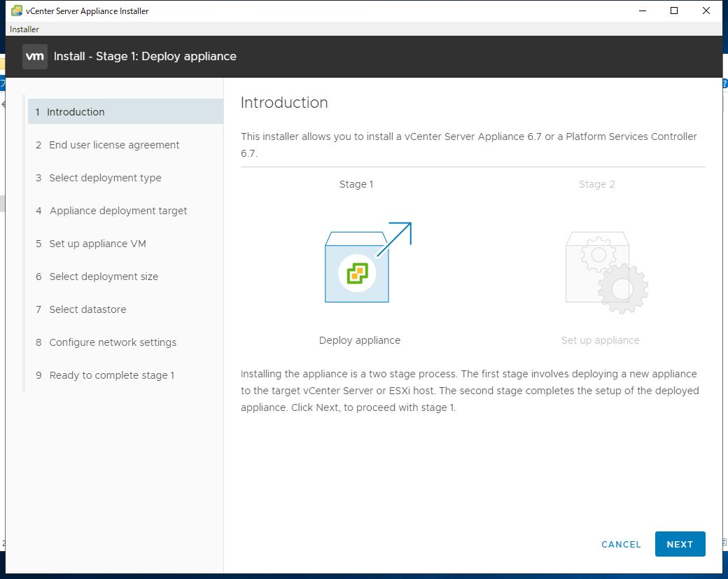The height and width of the screenshot is (579, 728).
Task: Select the Introduction step
Action: [x=125, y=111]
